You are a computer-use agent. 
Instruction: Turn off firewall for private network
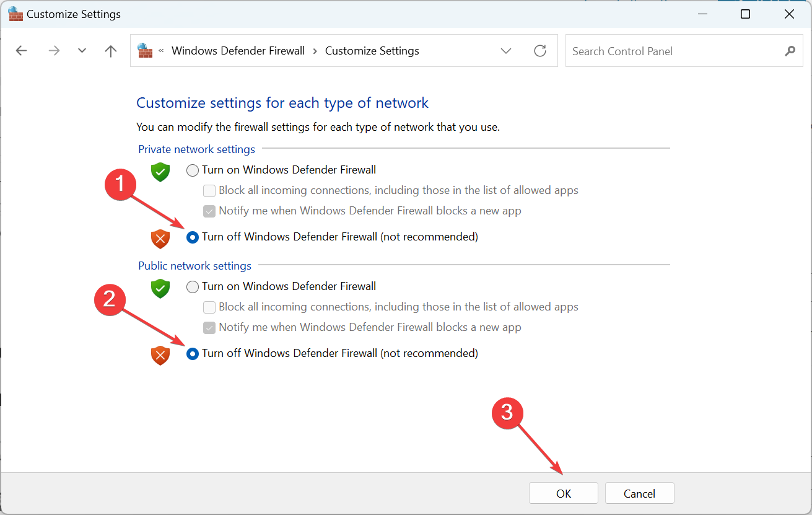pos(193,237)
